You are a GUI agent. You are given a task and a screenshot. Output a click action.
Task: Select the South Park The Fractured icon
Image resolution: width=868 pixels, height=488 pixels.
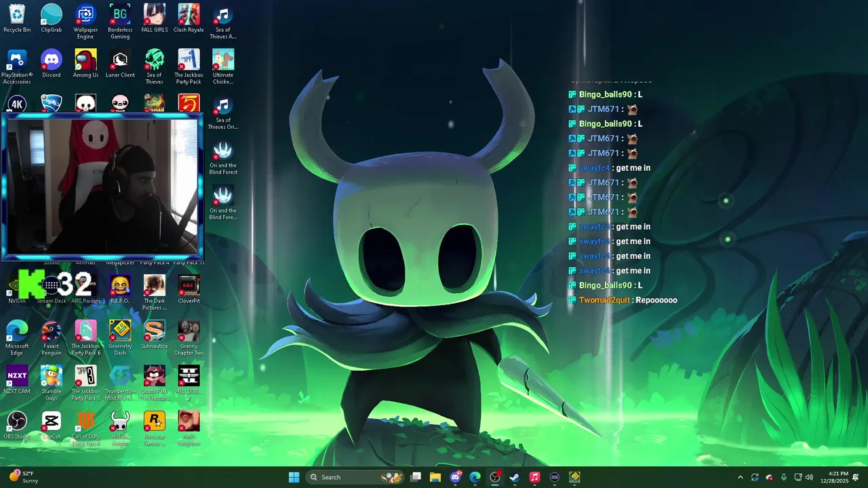[x=155, y=383]
